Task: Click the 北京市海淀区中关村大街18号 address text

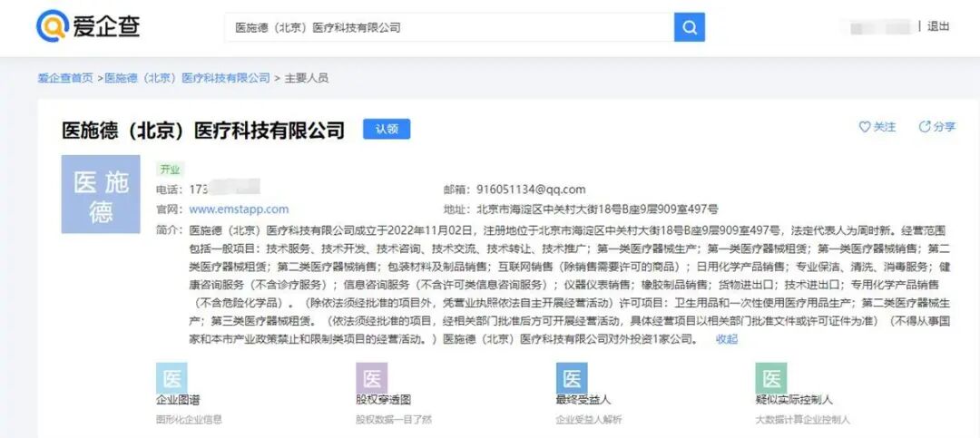Action: pyautogui.click(x=597, y=209)
